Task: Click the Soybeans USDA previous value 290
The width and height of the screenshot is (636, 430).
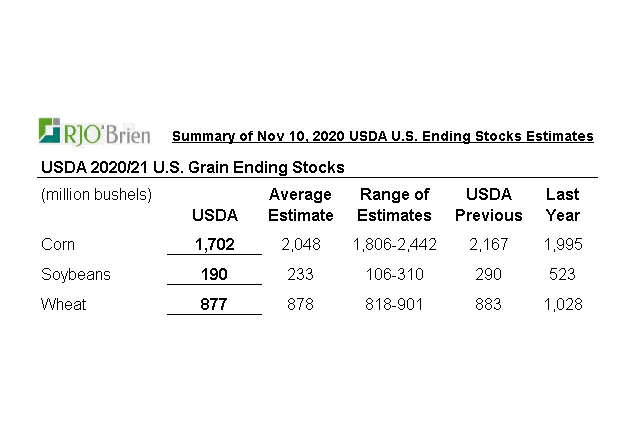Action: (488, 274)
